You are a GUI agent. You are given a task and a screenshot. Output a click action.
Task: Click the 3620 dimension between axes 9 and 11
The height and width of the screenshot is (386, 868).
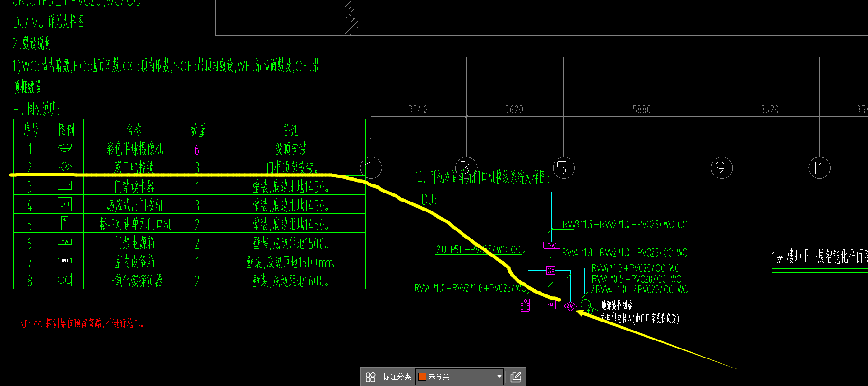[x=770, y=110]
